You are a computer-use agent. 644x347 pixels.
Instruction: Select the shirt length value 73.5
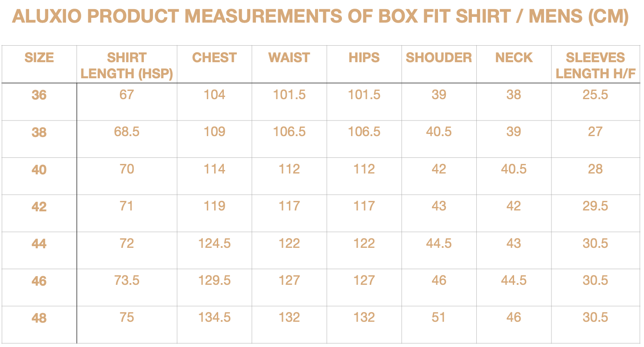pyautogui.click(x=127, y=280)
